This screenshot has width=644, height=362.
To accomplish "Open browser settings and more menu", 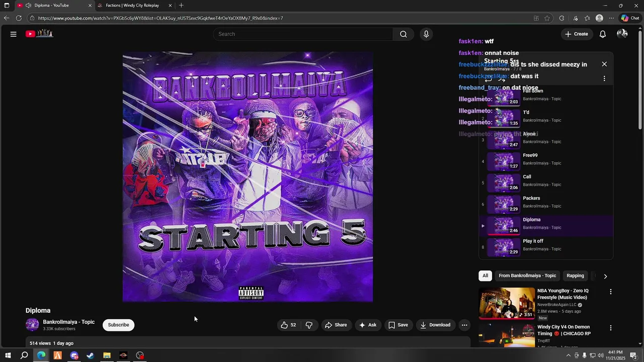I will 611,18.
